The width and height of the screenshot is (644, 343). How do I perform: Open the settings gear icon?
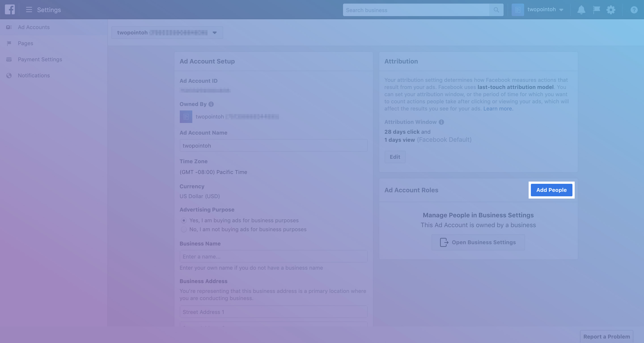click(611, 10)
